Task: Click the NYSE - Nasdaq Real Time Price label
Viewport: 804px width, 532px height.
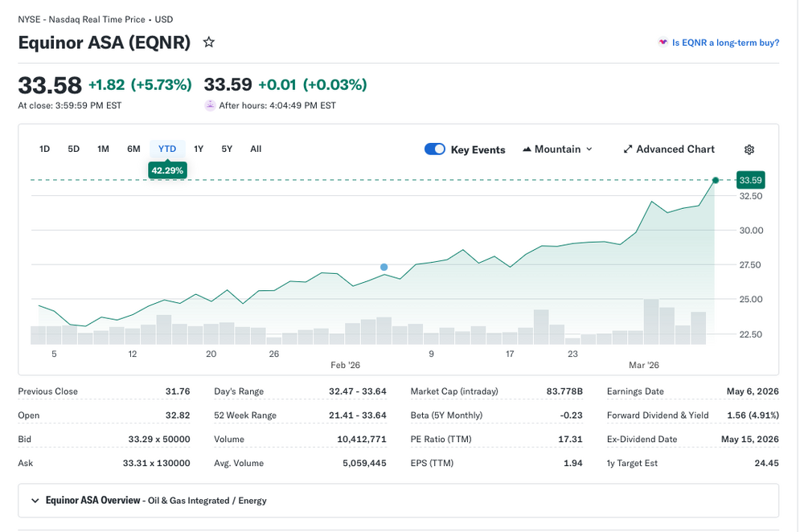Action: coord(81,19)
